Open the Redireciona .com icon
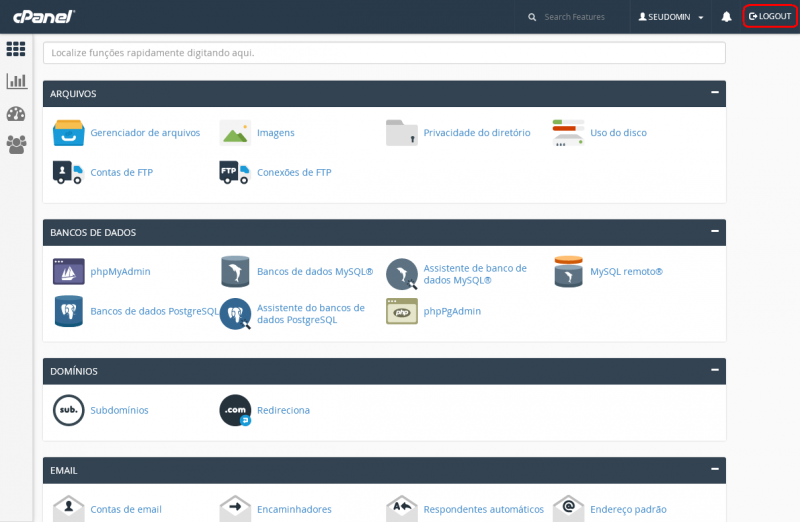 [x=235, y=410]
